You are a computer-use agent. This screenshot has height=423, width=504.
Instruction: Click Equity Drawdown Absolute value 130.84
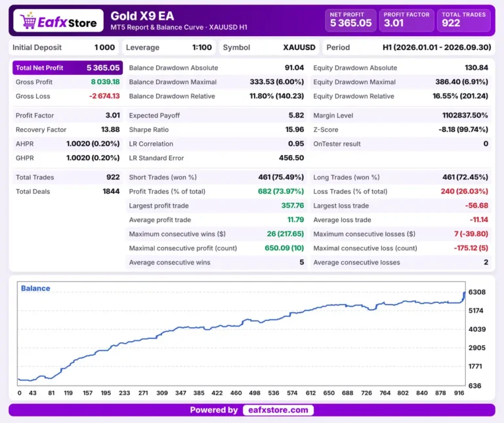click(476, 68)
